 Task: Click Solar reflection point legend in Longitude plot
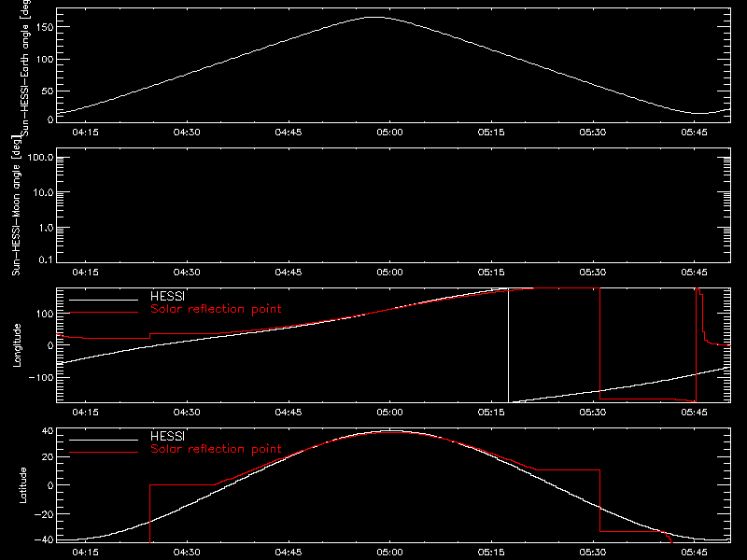coord(216,309)
